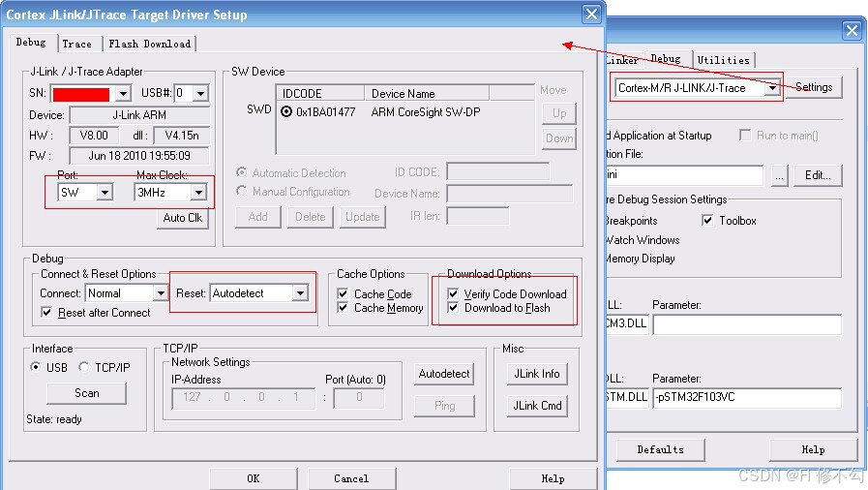This screenshot has height=490, width=868.
Task: Click the initialization file field showing ini
Action: 685,175
